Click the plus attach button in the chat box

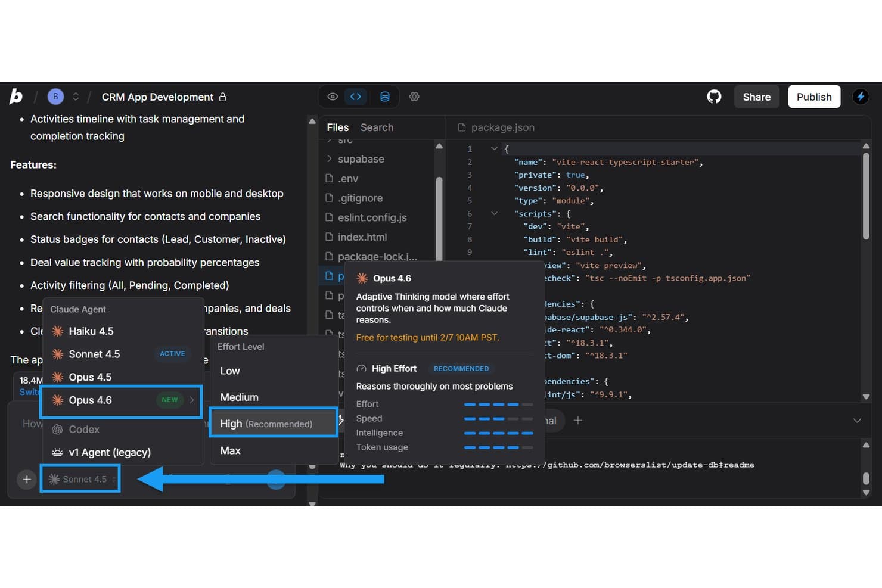point(27,479)
